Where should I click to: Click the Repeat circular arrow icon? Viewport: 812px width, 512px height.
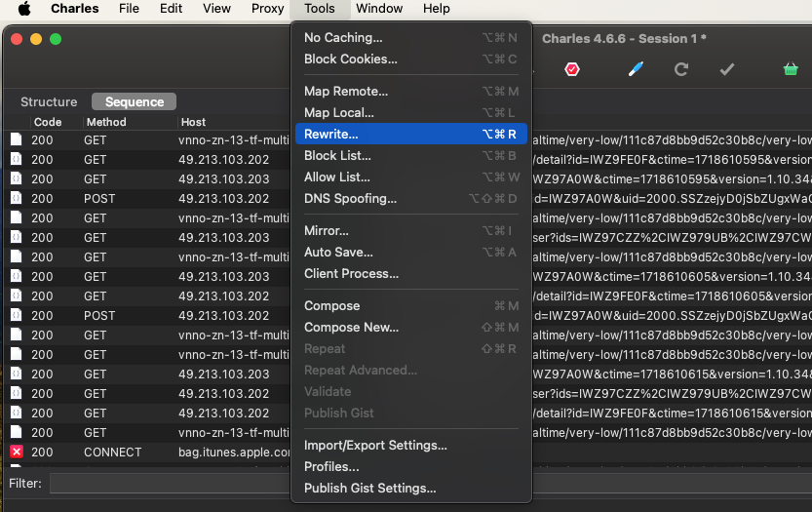[681, 69]
